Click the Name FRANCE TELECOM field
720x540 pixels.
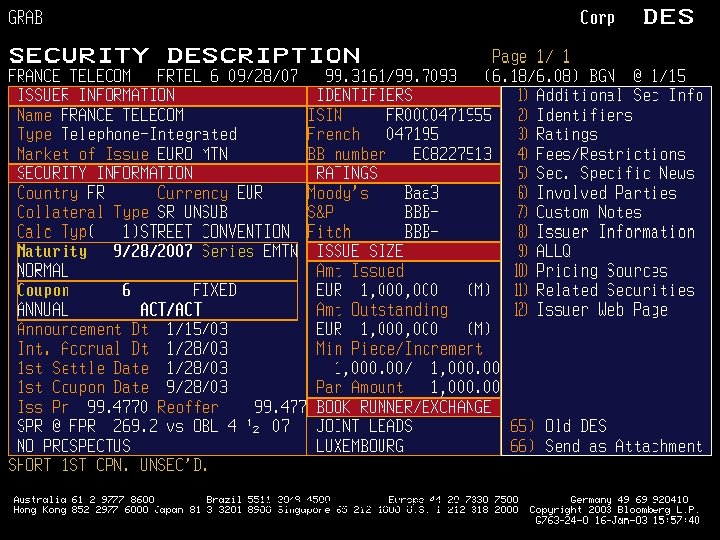point(101,115)
